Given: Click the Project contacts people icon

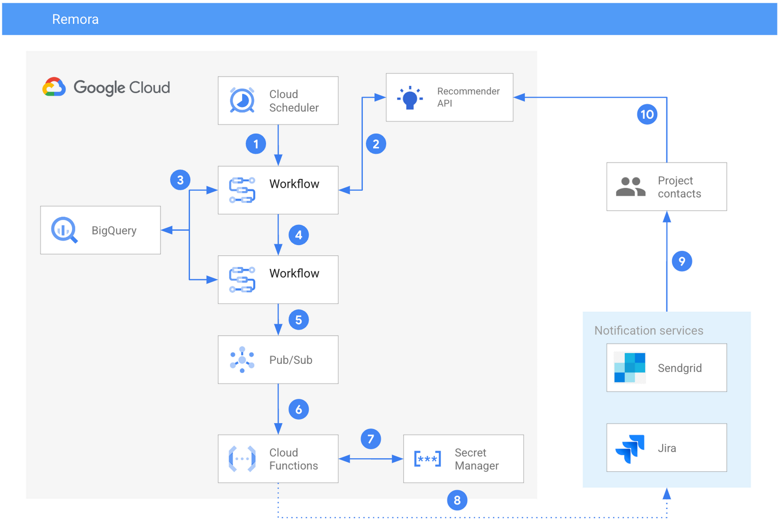Looking at the screenshot, I should 630,186.
